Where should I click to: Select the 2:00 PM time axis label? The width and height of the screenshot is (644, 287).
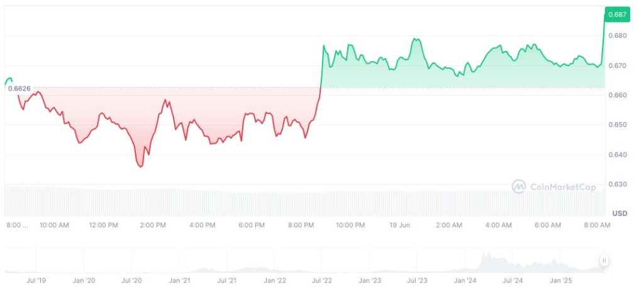pyautogui.click(x=153, y=225)
